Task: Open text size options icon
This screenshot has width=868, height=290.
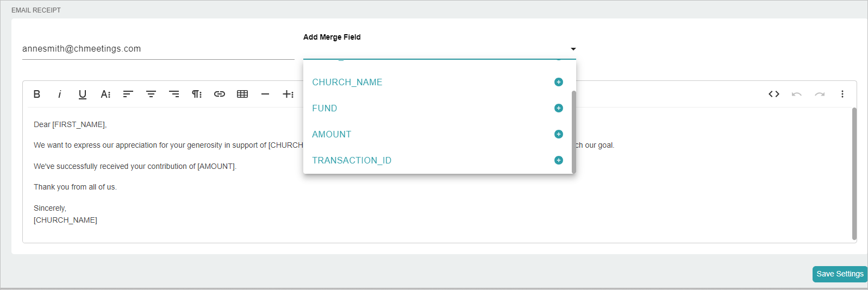Action: point(105,94)
